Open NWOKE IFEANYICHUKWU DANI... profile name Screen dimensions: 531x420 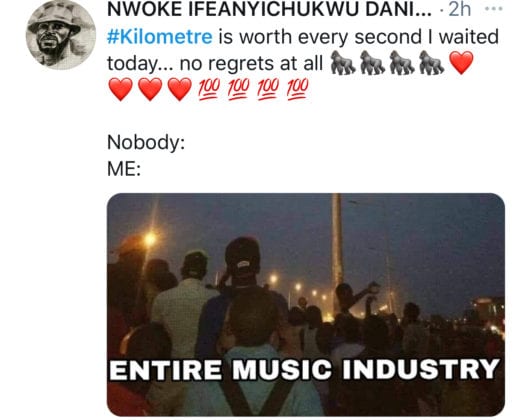(x=269, y=9)
